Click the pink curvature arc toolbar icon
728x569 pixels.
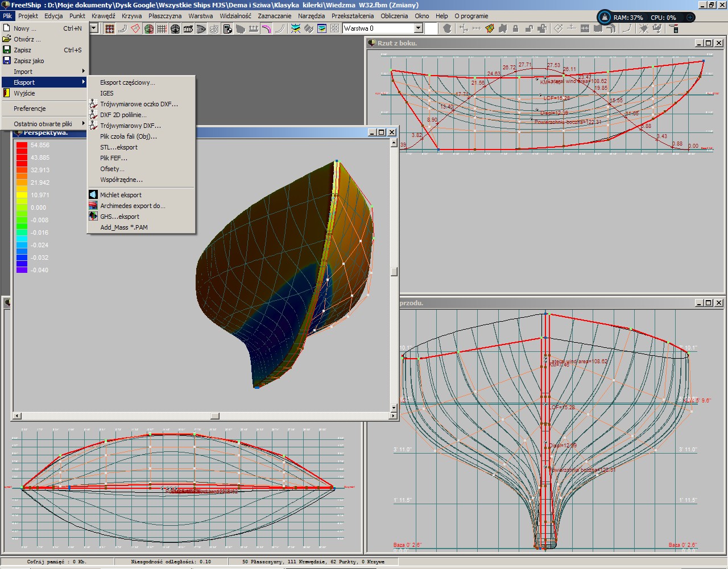click(266, 28)
